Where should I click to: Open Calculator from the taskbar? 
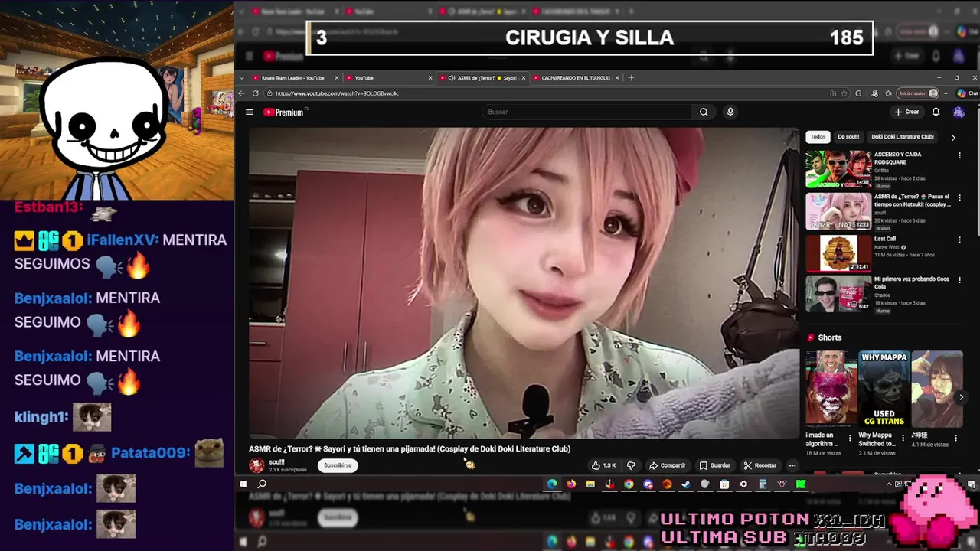763,484
